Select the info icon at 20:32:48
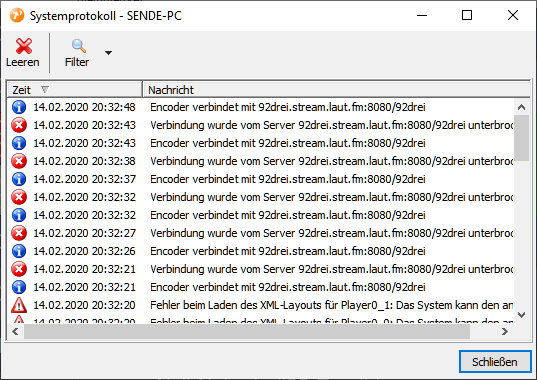This screenshot has height=380, width=537. pos(19,107)
